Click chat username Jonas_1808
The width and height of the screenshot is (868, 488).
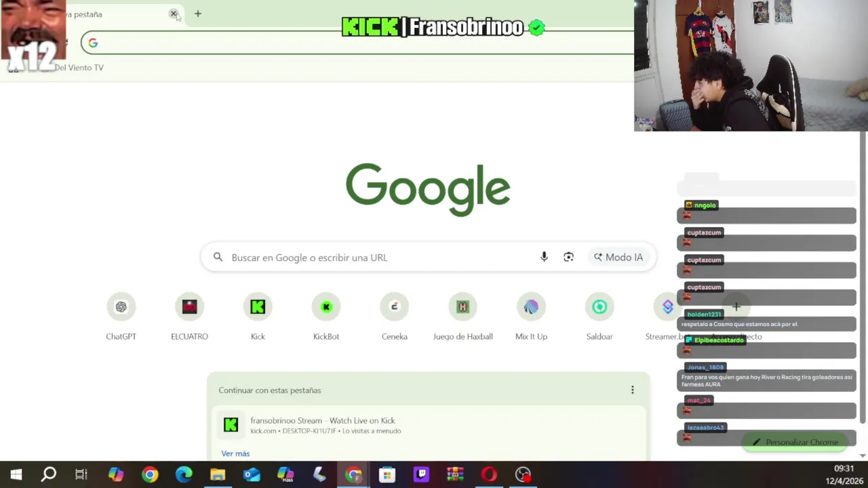point(705,367)
